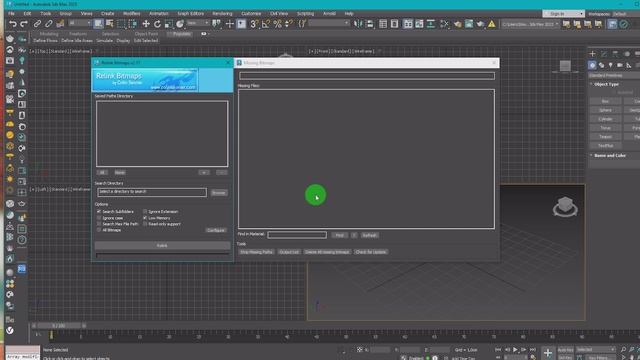Open the selection filter All dropdown

[80, 23]
